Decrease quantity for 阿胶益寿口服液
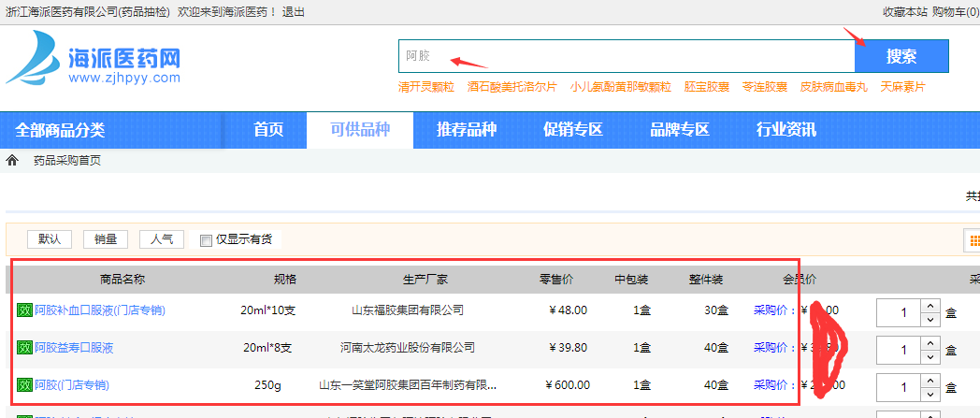The image size is (980, 418). pos(930,357)
